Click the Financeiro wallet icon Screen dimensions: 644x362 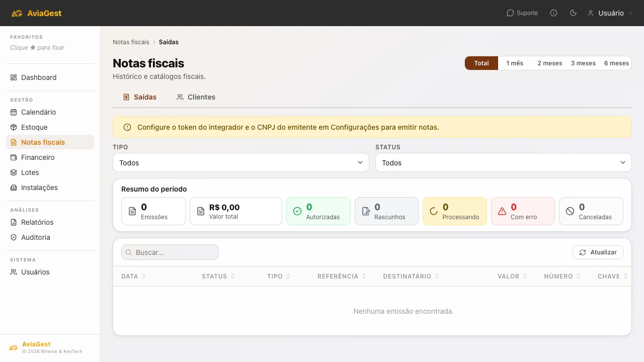[14, 157]
